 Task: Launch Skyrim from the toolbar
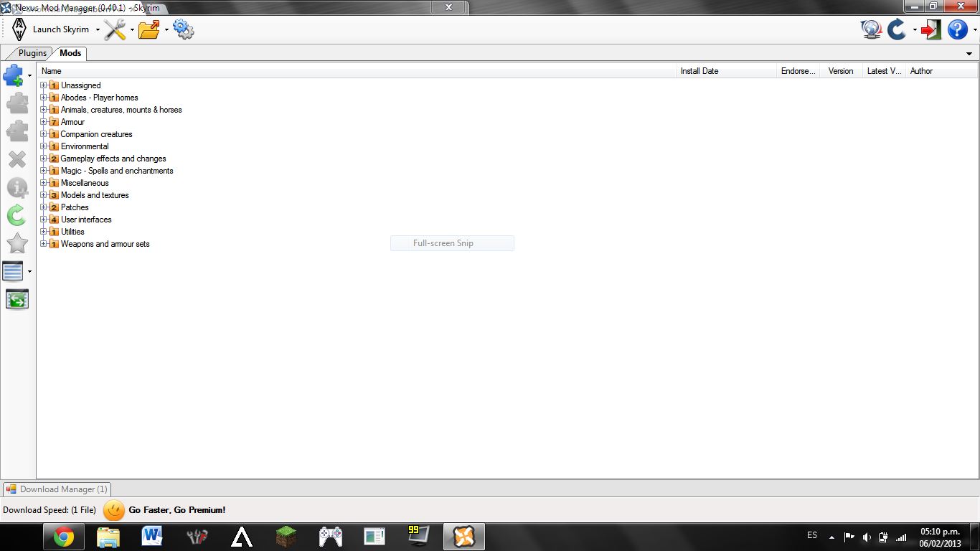50,29
